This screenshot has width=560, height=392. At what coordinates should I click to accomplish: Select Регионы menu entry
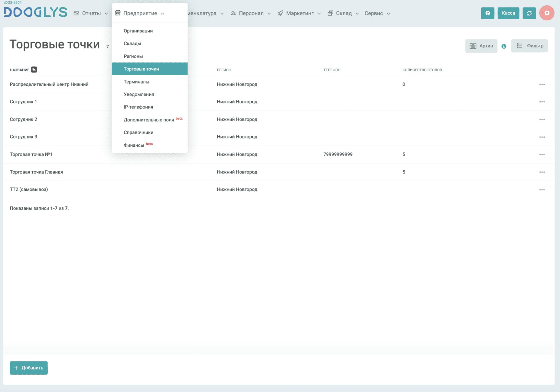(150, 56)
